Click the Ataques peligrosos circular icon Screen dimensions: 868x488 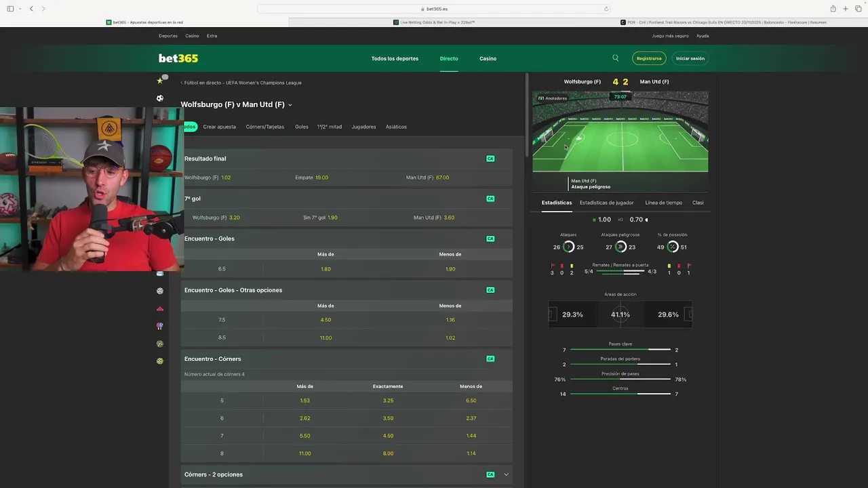click(620, 247)
